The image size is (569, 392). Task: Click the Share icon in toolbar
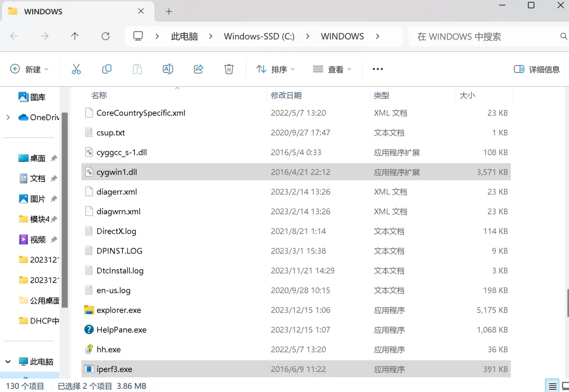(199, 69)
